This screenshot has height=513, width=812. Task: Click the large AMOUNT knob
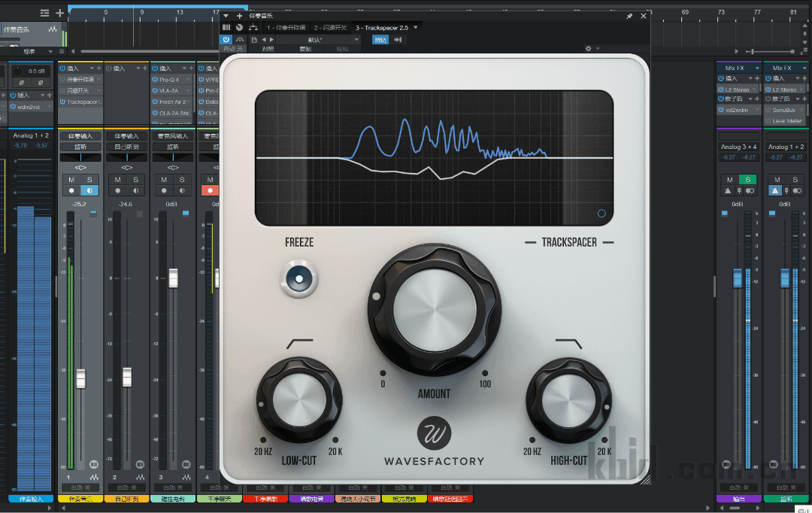pyautogui.click(x=435, y=310)
